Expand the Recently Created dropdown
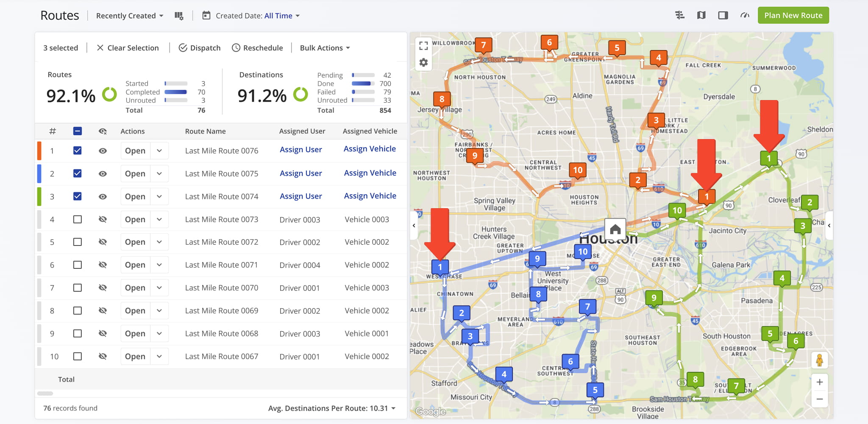The height and width of the screenshot is (424, 868). 130,16
